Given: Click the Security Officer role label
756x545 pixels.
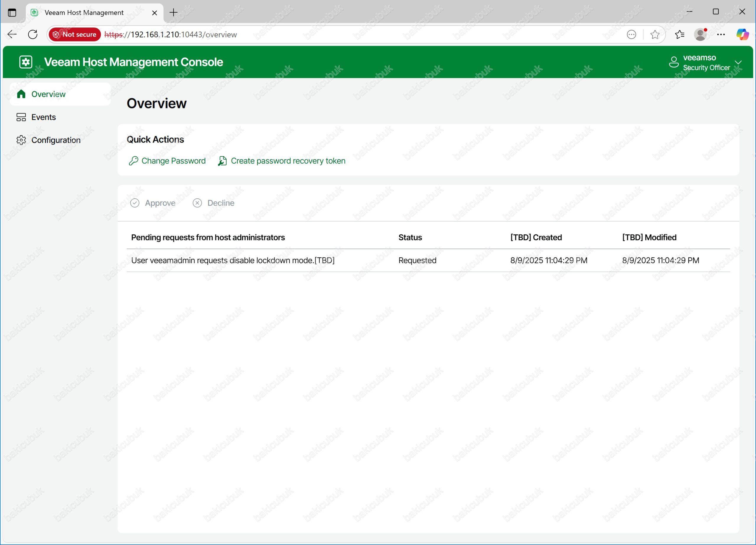Looking at the screenshot, I should (x=706, y=68).
